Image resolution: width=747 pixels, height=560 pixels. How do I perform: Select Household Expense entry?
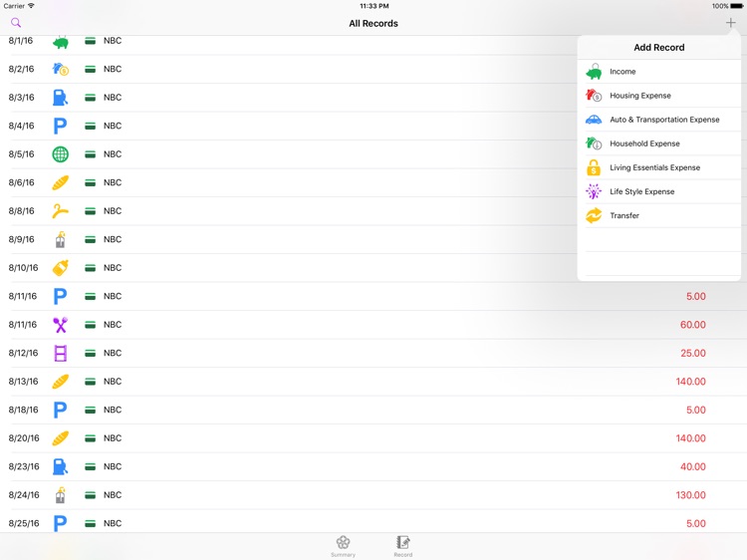click(659, 143)
